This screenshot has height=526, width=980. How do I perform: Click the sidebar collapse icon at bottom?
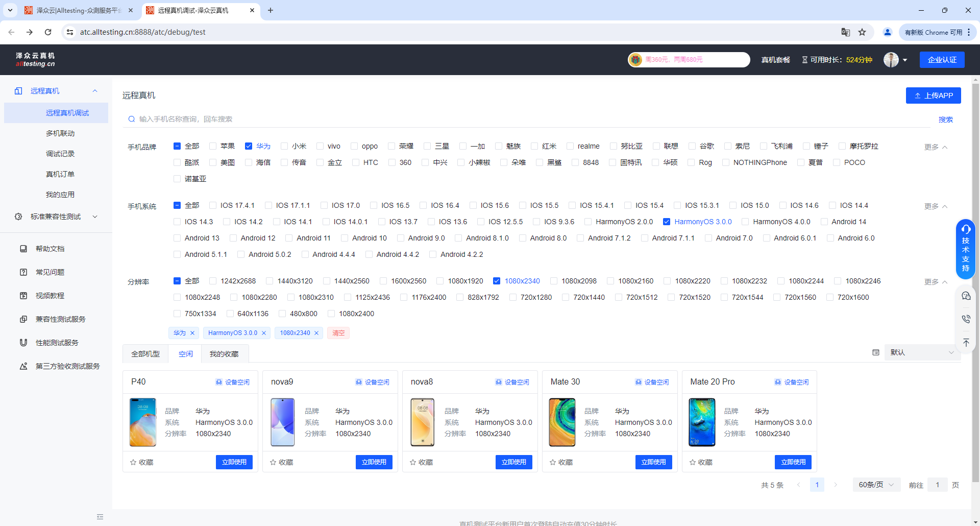pyautogui.click(x=100, y=517)
